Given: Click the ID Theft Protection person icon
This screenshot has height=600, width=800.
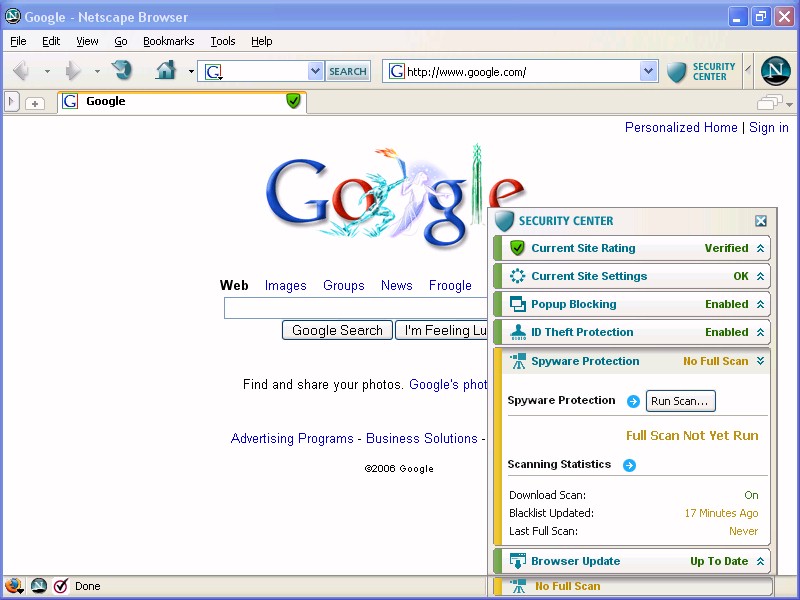Looking at the screenshot, I should (x=518, y=332).
